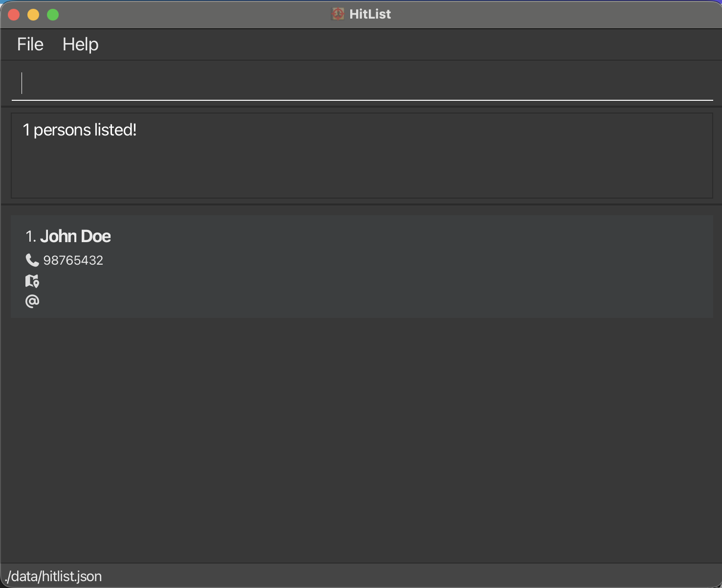Click the '1 persons listed!' result message

point(80,130)
